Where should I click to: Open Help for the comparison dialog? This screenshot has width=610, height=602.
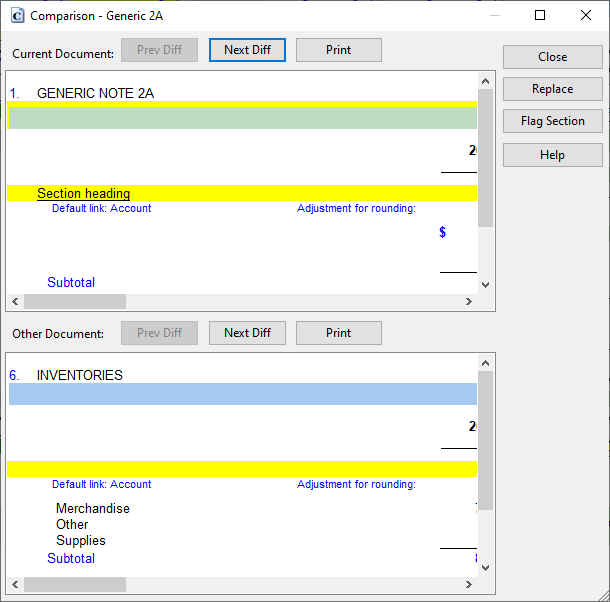tap(552, 155)
